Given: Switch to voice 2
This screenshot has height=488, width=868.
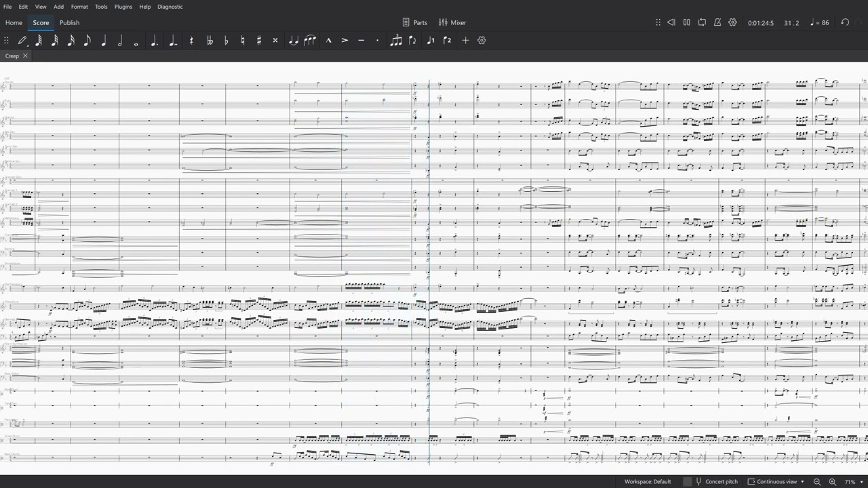Looking at the screenshot, I should click(447, 41).
